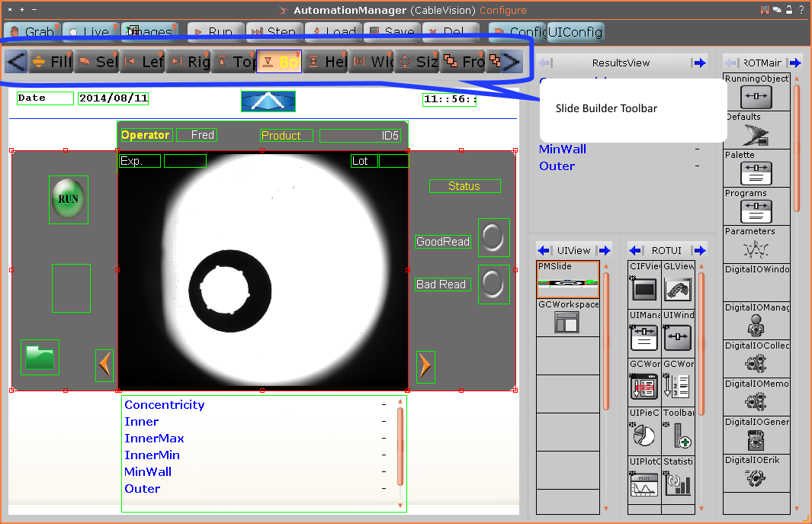Click the Load toolbar button
The image size is (812, 524).
click(x=333, y=31)
